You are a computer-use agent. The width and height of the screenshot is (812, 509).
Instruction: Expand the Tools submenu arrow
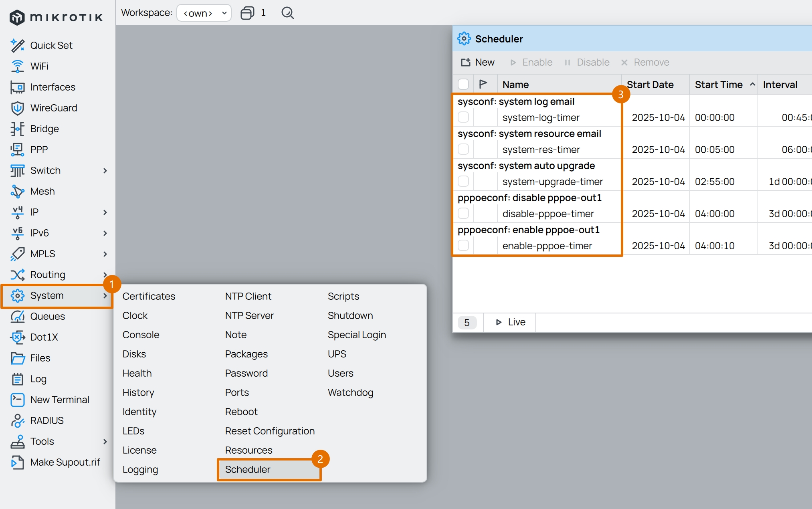(105, 441)
